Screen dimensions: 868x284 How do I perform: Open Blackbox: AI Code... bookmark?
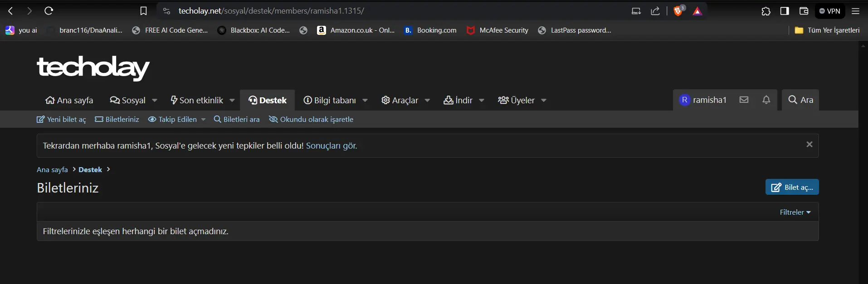[x=254, y=30]
